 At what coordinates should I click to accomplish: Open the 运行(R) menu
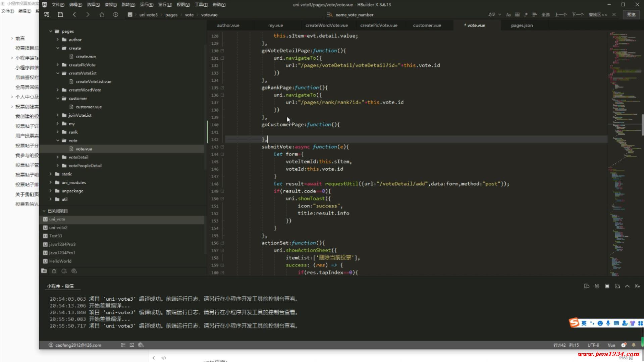[x=147, y=5]
